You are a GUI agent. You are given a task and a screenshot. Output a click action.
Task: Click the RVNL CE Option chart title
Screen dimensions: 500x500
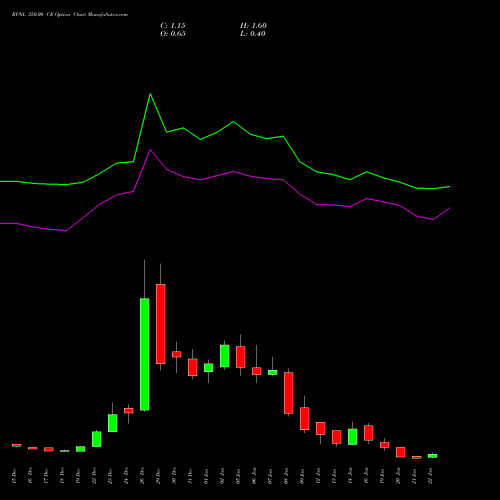point(70,15)
